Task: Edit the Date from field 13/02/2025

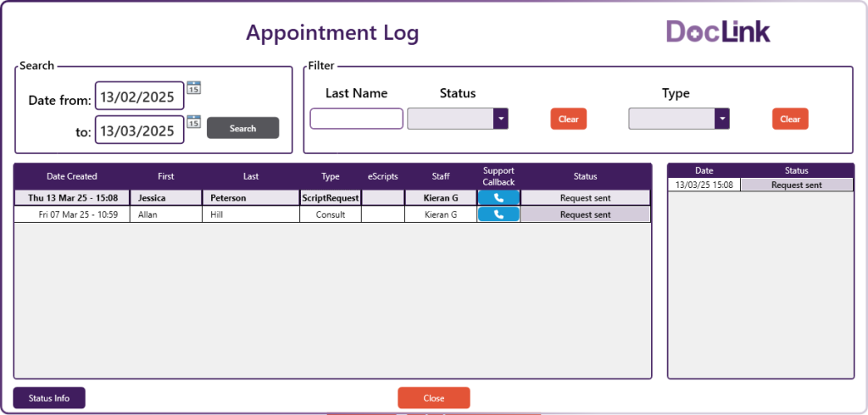Action: click(x=140, y=97)
